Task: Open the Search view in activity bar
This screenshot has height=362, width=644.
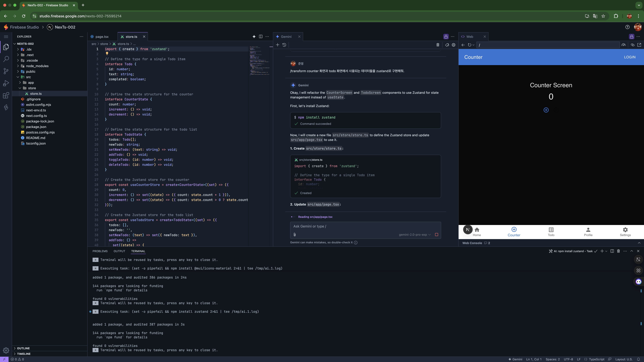Action: tap(6, 59)
